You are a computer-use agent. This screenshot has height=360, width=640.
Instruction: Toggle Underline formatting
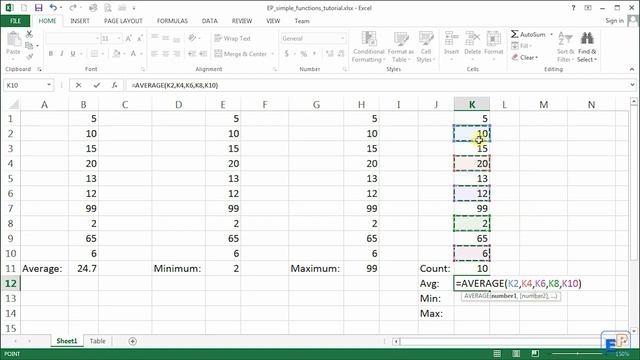(x=73, y=53)
